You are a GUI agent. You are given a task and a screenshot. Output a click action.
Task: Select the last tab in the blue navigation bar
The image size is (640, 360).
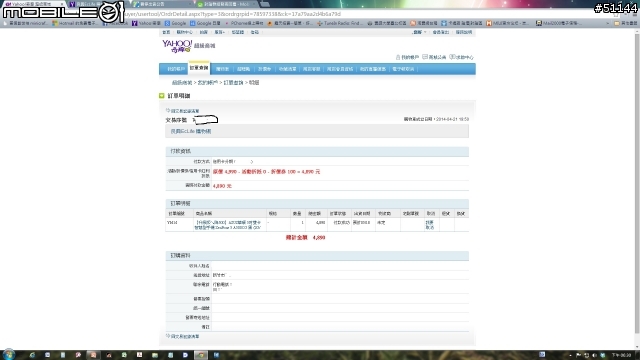403,69
